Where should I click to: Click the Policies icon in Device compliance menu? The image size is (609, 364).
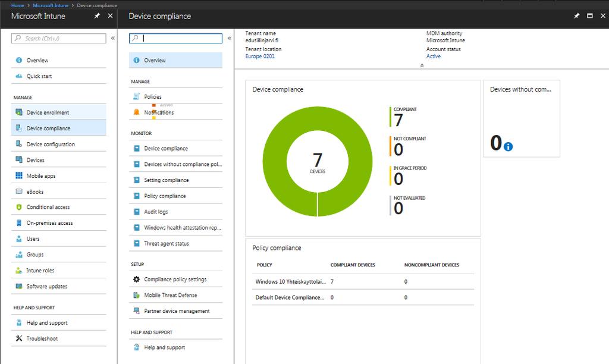[x=136, y=96]
